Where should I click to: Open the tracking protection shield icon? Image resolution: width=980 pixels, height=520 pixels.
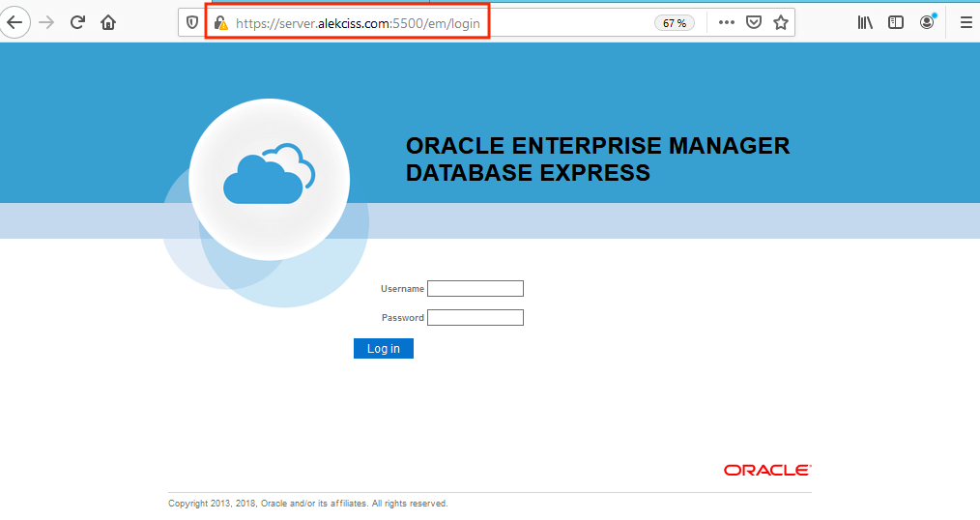192,23
